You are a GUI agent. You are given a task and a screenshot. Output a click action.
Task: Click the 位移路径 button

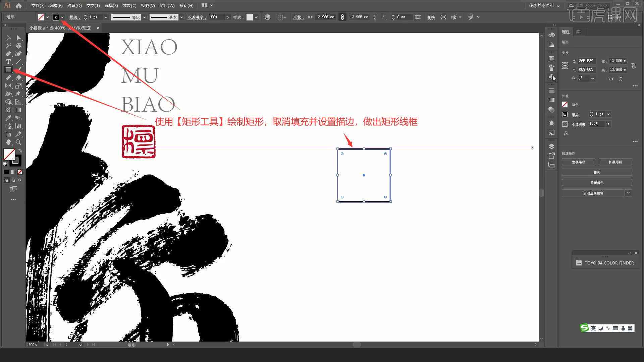click(579, 162)
